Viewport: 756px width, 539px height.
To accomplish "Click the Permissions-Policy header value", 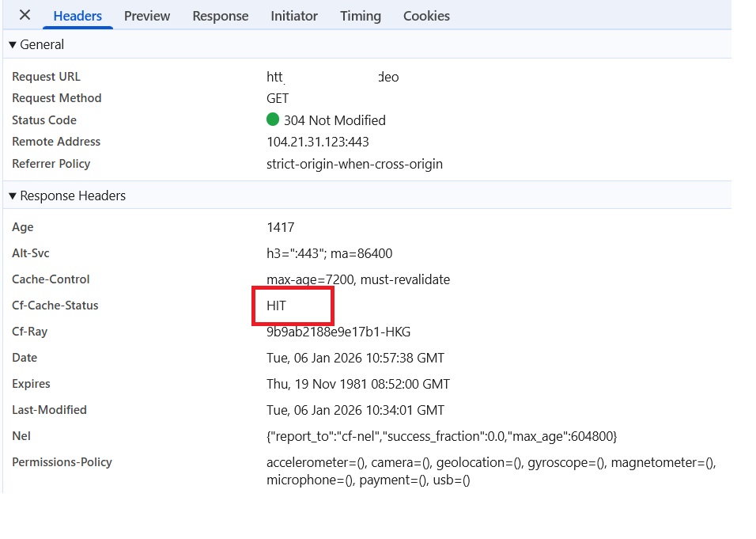I will [490, 471].
